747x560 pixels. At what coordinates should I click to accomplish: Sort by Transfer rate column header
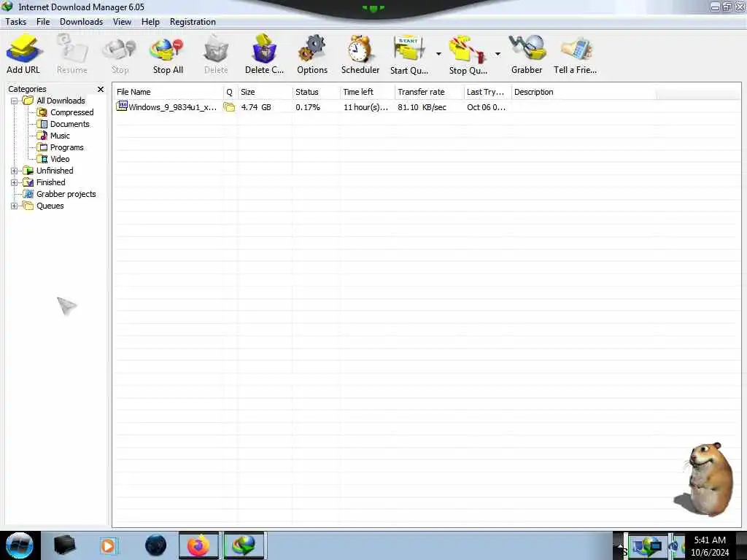[429, 92]
